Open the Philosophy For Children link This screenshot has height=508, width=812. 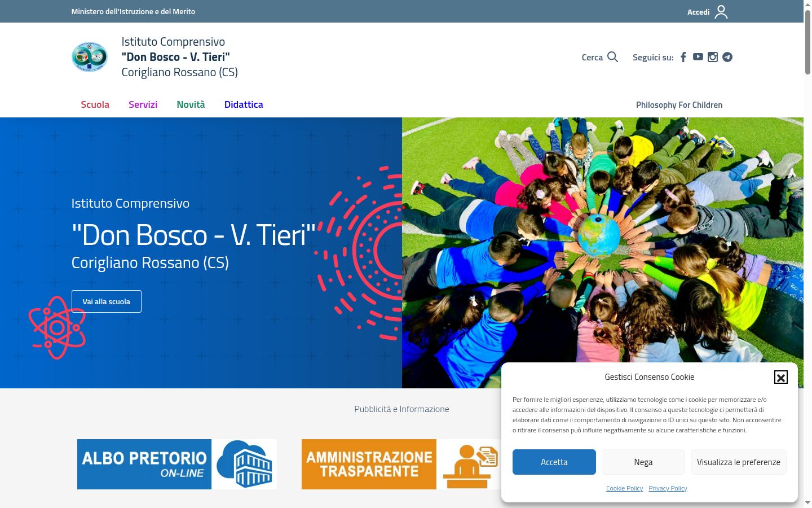coord(679,105)
